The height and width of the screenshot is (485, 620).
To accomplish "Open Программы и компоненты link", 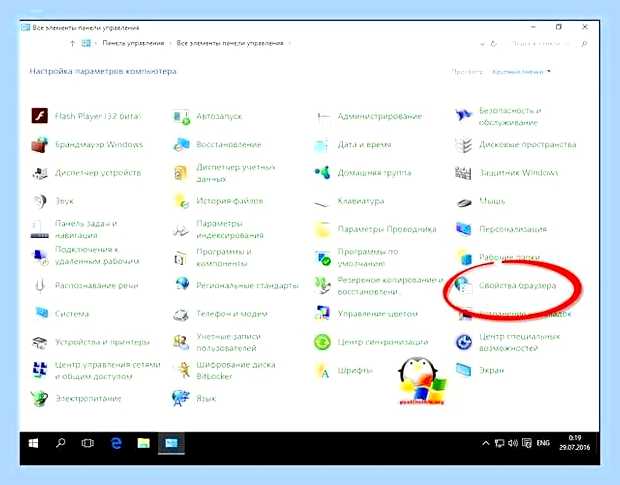I will [x=224, y=257].
